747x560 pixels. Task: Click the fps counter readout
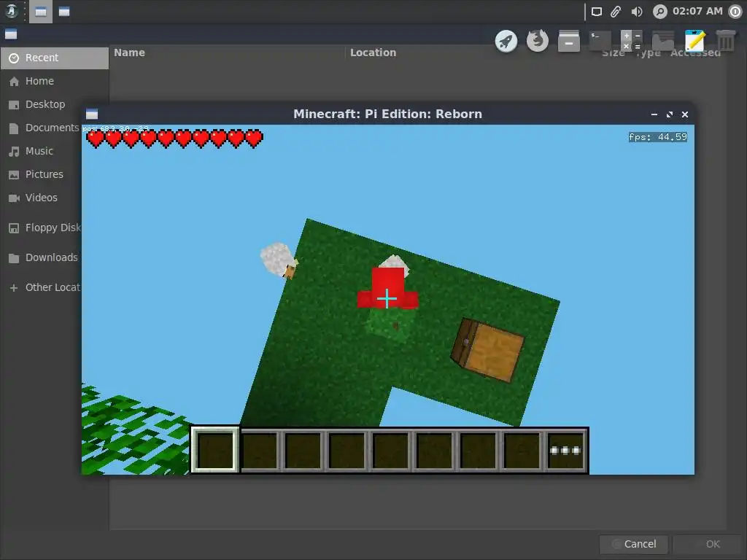point(658,137)
